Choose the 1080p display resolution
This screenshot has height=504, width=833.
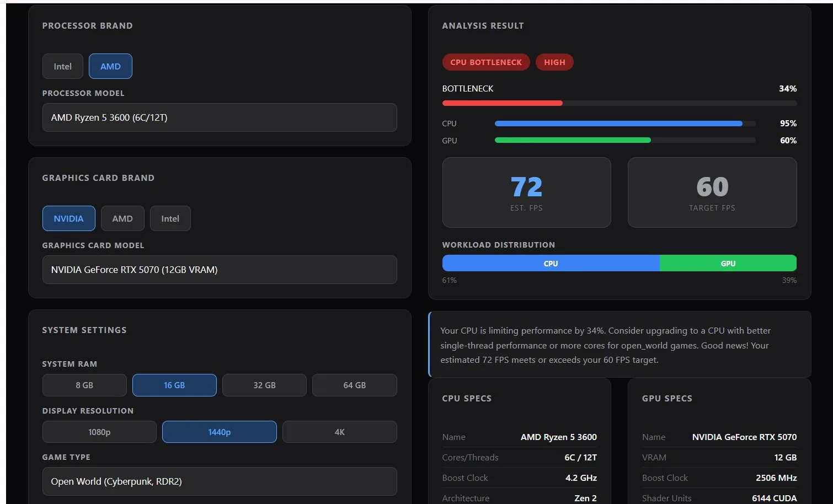pos(99,432)
